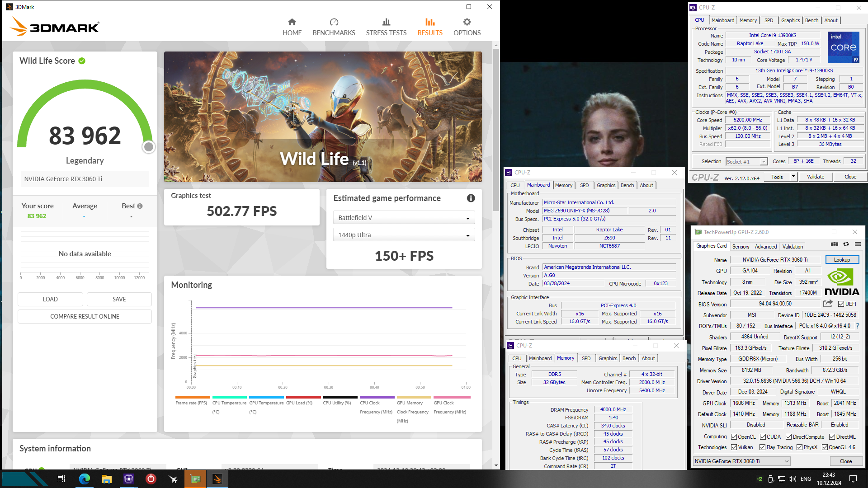Click the Validate button in CPU-Z
This screenshot has height=488, width=868.
(815, 177)
